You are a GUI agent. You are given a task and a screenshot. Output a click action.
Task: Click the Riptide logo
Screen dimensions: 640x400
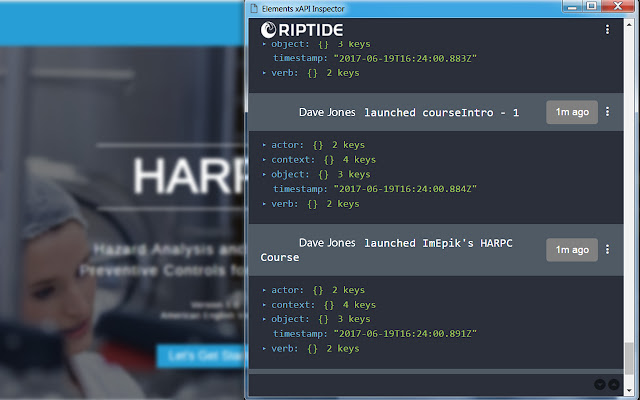tap(302, 29)
